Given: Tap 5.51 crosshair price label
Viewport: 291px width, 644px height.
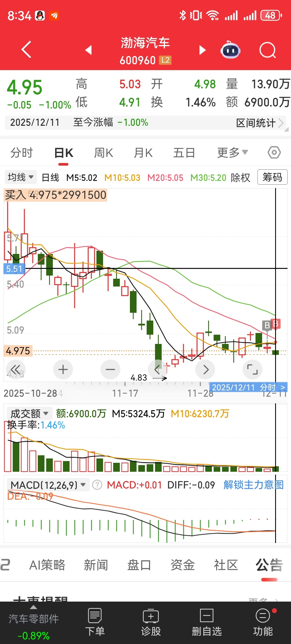Looking at the screenshot, I should [x=14, y=269].
